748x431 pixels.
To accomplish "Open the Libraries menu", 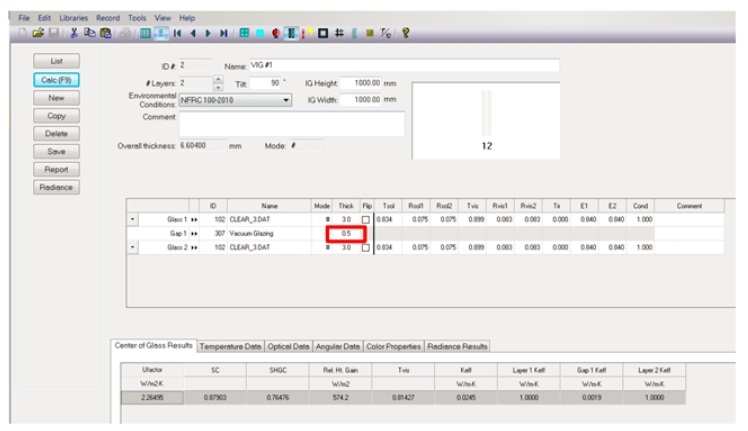I will (x=66, y=6).
